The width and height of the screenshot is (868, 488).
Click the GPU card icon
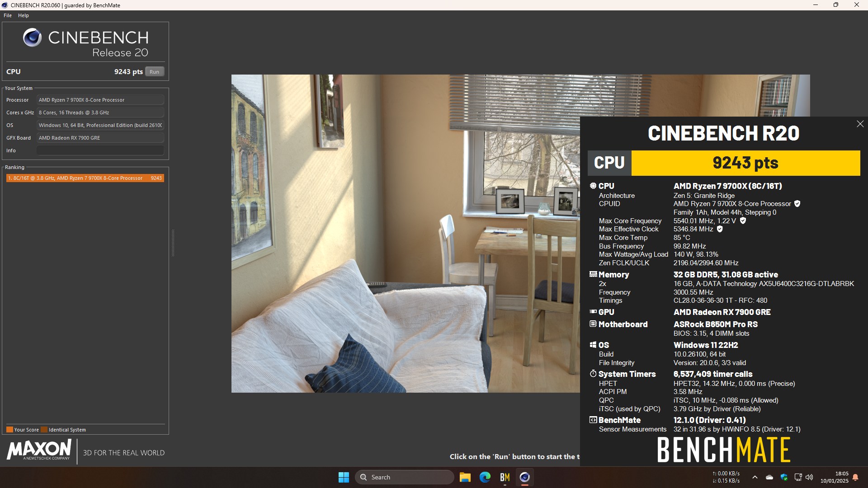coord(593,311)
